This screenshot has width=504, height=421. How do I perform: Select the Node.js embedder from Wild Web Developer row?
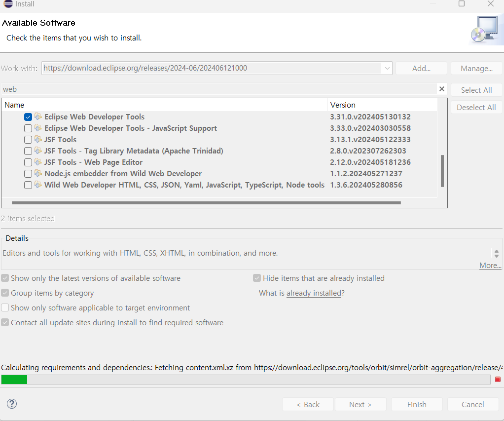coord(219,173)
